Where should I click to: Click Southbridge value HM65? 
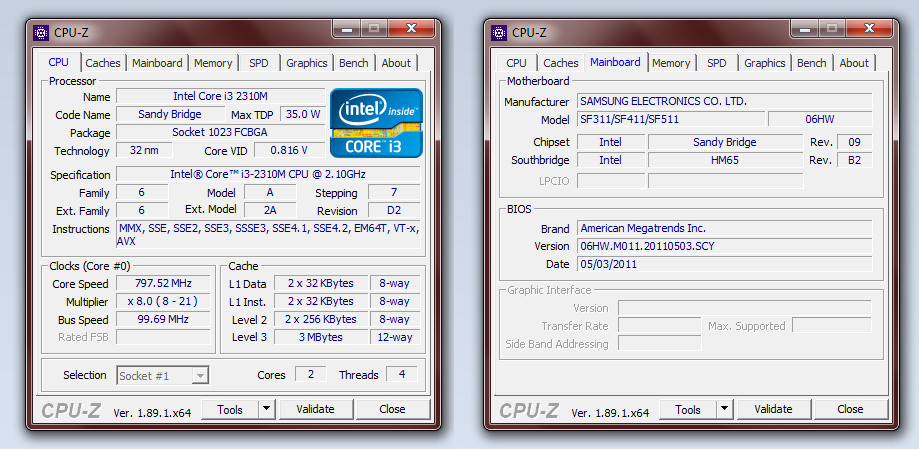(725, 160)
